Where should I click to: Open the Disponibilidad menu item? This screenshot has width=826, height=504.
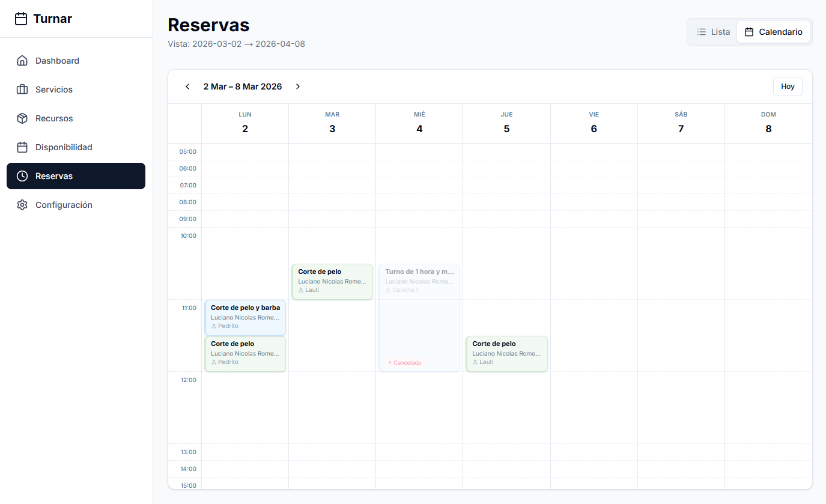point(64,147)
